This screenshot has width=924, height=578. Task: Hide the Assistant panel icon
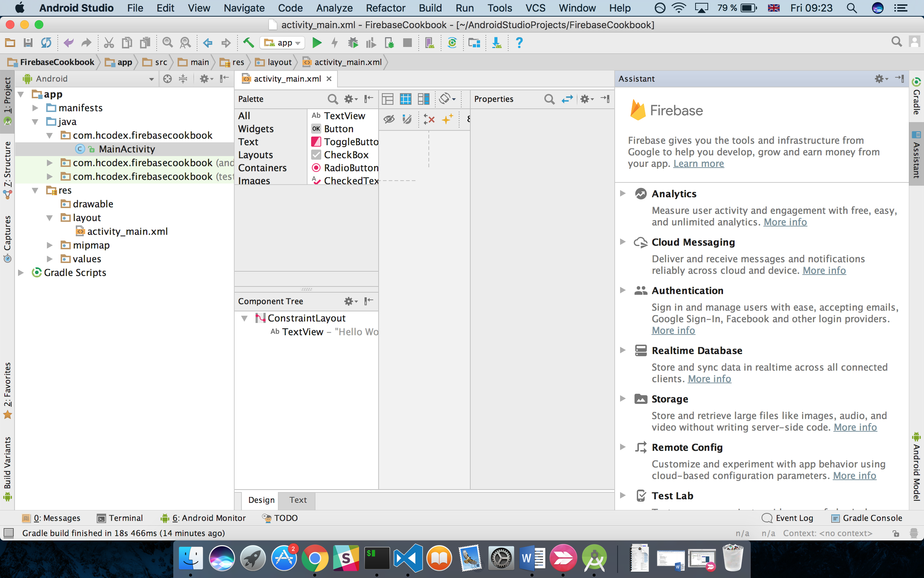tap(899, 79)
